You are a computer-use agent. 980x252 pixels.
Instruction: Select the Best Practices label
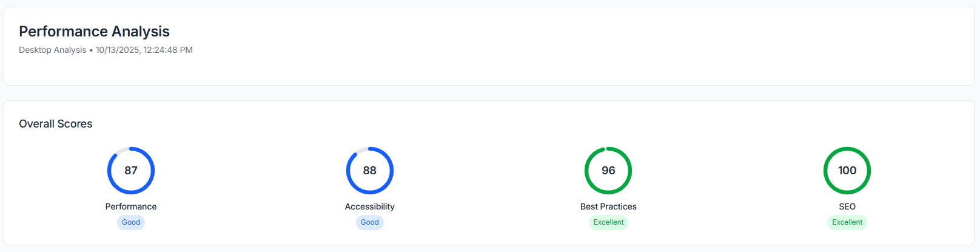pyautogui.click(x=608, y=206)
